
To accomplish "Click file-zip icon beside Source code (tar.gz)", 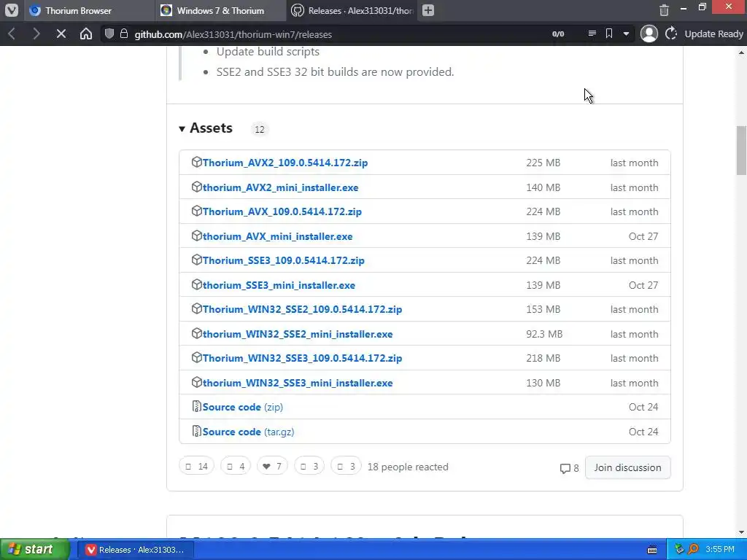I will point(196,431).
